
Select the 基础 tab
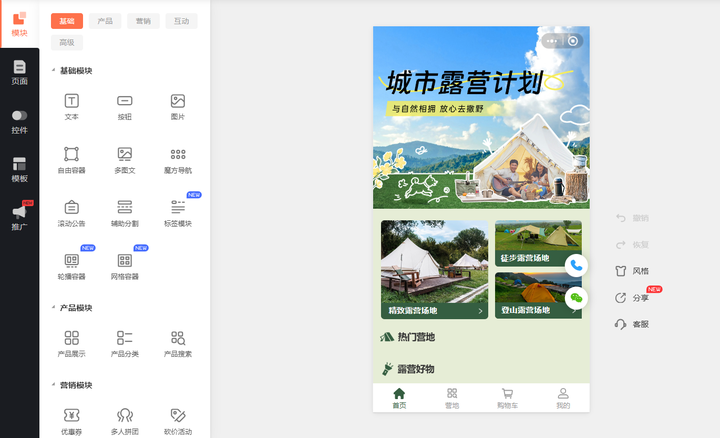(67, 21)
